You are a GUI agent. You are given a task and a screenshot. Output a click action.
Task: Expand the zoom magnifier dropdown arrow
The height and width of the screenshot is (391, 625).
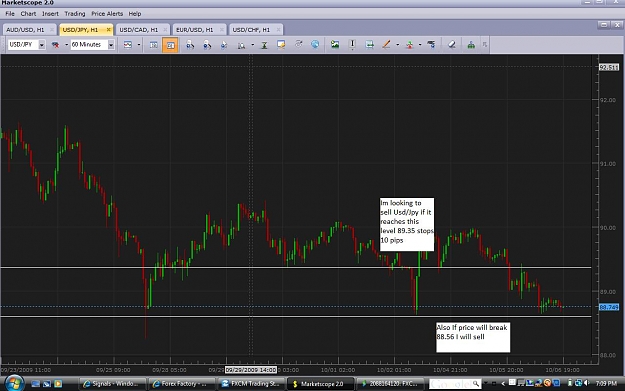click(253, 45)
